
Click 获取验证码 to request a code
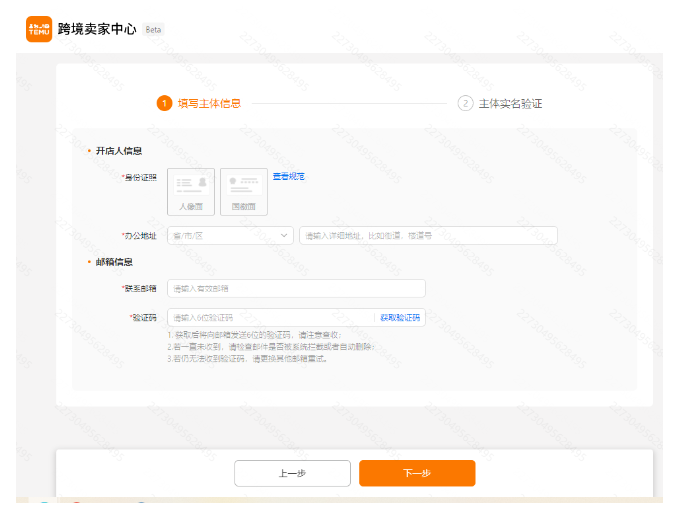click(400, 318)
